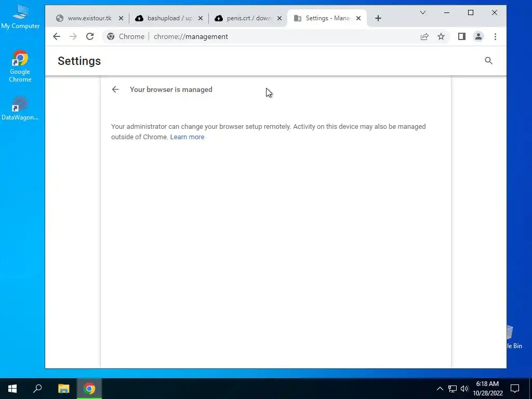Click the browser forward arrow
532x399 pixels.
tap(73, 36)
